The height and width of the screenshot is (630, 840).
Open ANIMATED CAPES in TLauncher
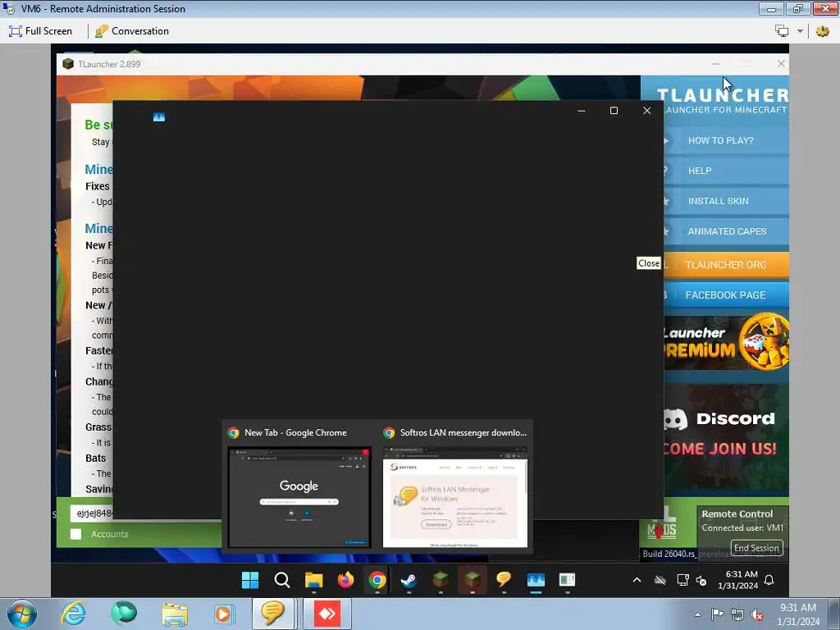[x=726, y=231]
